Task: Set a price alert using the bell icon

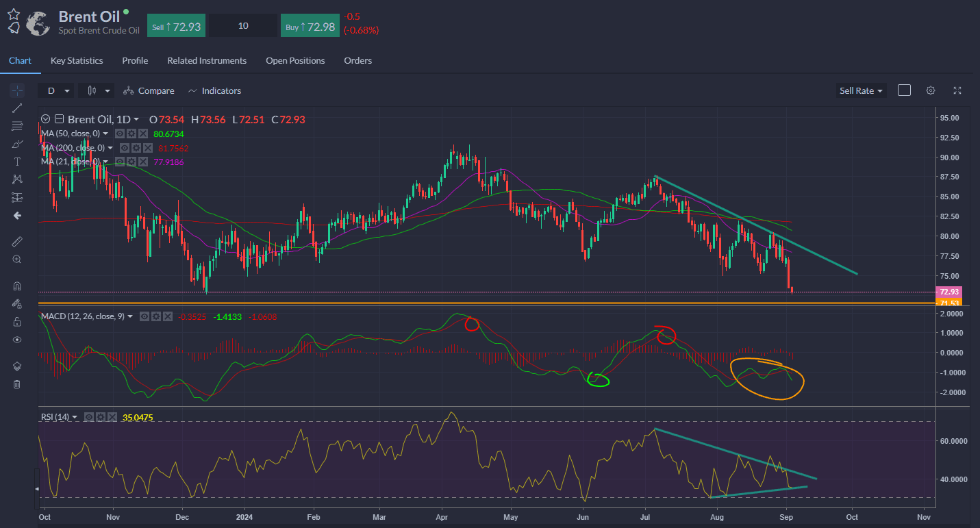Action: click(14, 27)
